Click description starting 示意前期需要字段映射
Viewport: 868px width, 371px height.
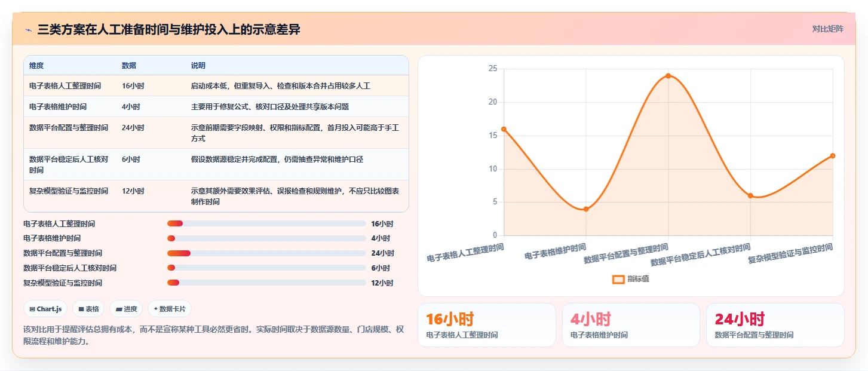coord(295,133)
